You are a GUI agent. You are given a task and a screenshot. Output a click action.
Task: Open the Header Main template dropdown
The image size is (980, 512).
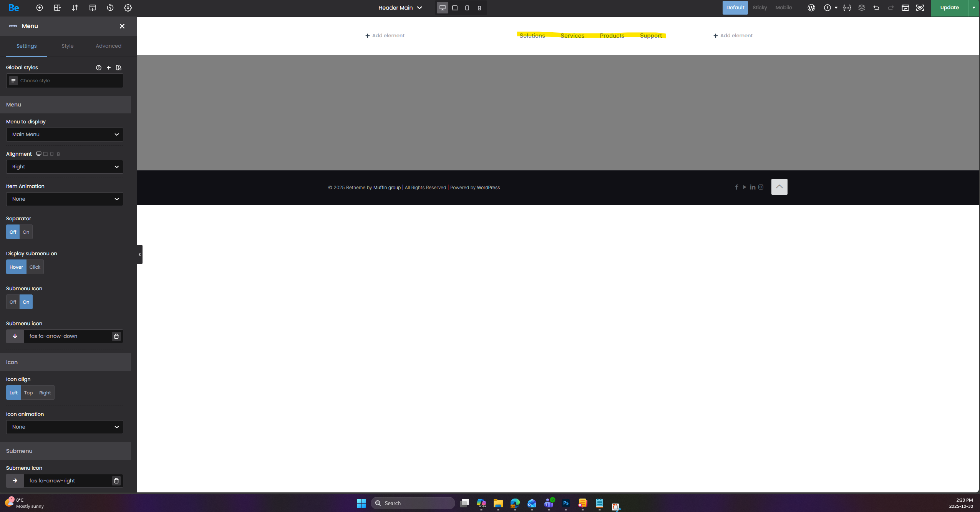pyautogui.click(x=400, y=8)
